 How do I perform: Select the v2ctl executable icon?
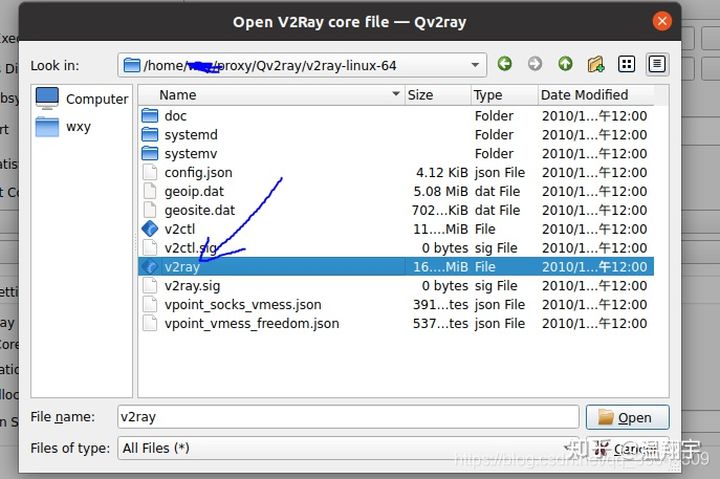(x=150, y=229)
